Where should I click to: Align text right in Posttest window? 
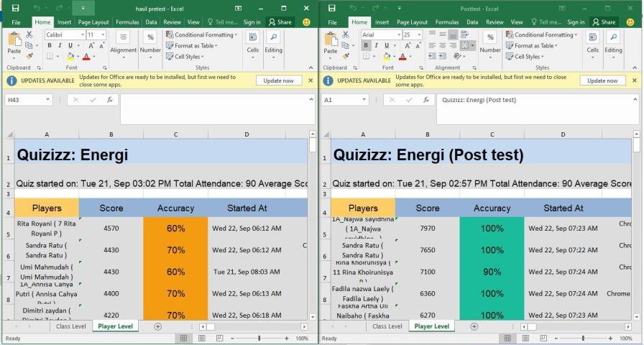click(453, 45)
